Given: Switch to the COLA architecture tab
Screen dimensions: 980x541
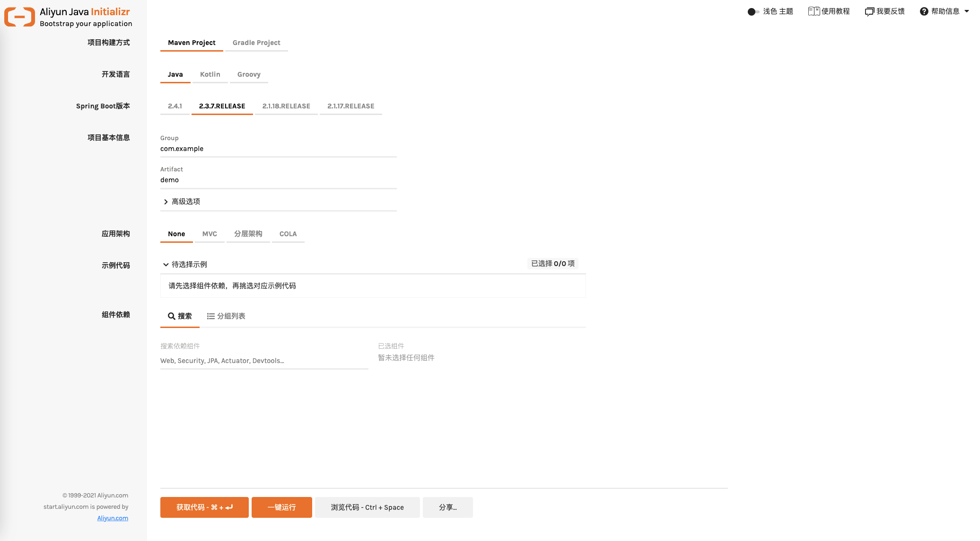Looking at the screenshot, I should 288,234.
